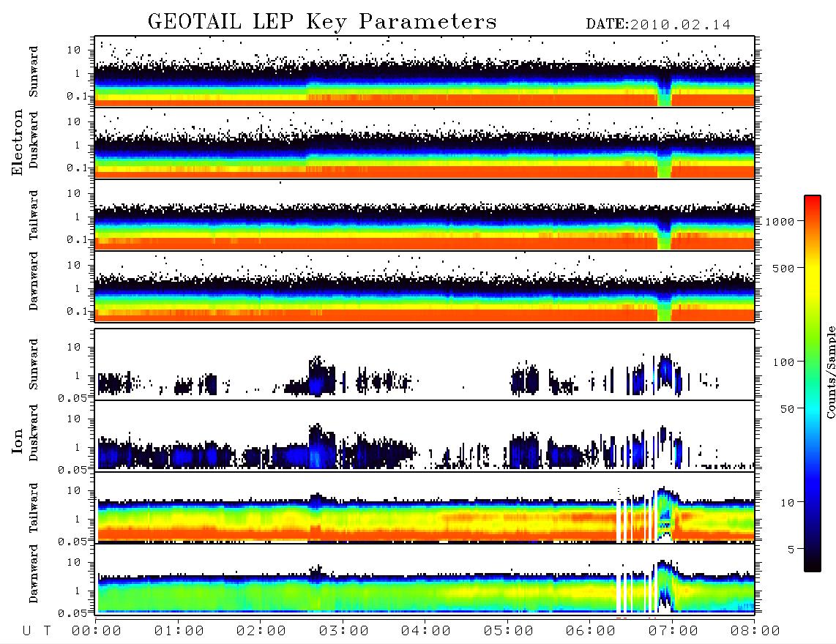Click the 06:00 time axis tick

point(590,631)
